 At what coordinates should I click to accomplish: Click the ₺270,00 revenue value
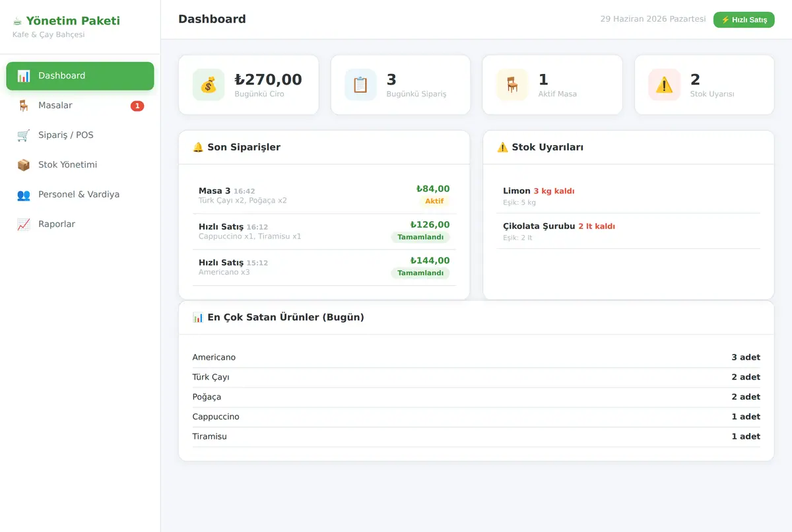coord(268,80)
